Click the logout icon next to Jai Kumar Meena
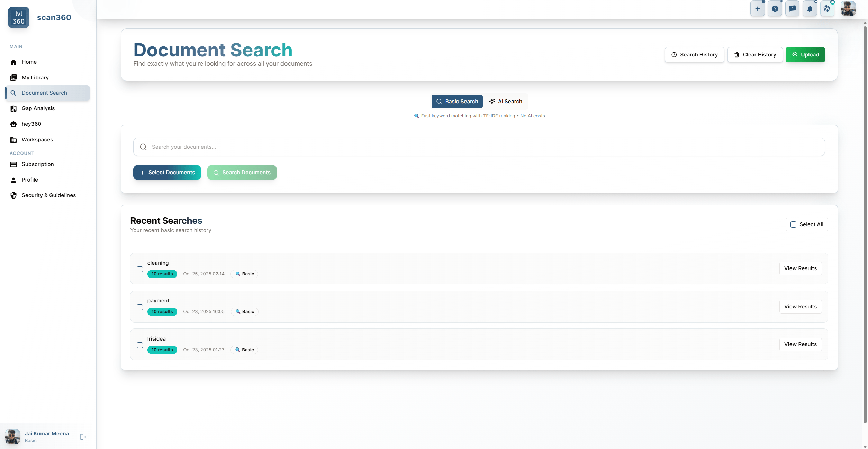Screen dimensions: 868x449 [83, 437]
